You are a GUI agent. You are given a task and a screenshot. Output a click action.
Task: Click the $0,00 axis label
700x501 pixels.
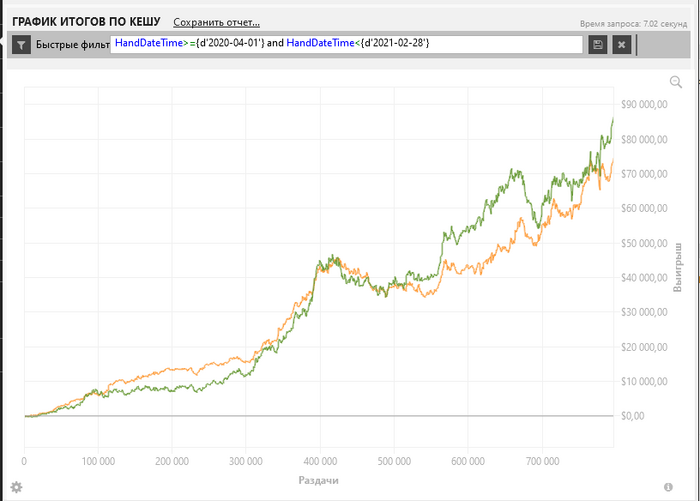[633, 416]
